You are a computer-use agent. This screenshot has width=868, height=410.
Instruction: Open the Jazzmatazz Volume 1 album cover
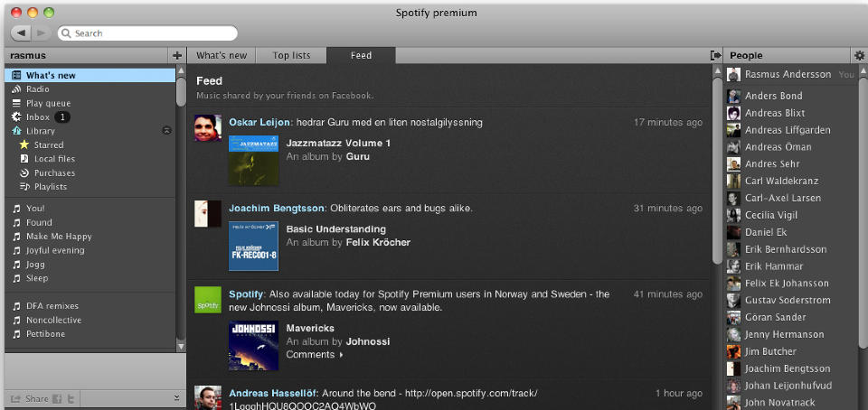[253, 160]
